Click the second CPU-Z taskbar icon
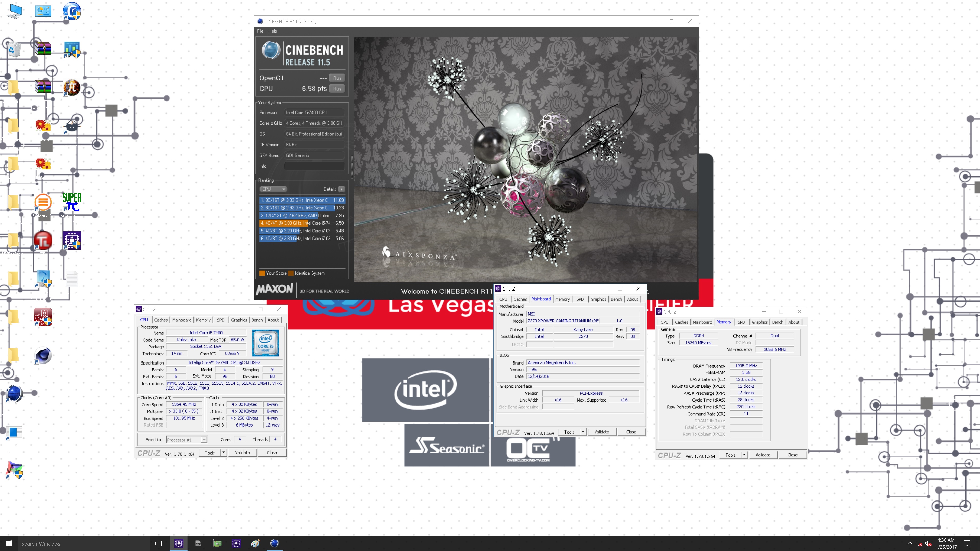The width and height of the screenshot is (980, 551). tap(236, 543)
